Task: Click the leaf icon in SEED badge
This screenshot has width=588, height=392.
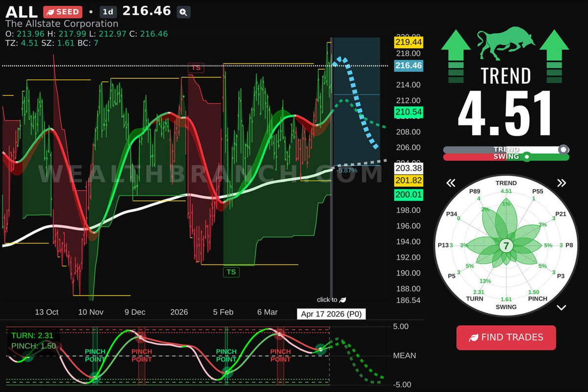Action: [50, 11]
